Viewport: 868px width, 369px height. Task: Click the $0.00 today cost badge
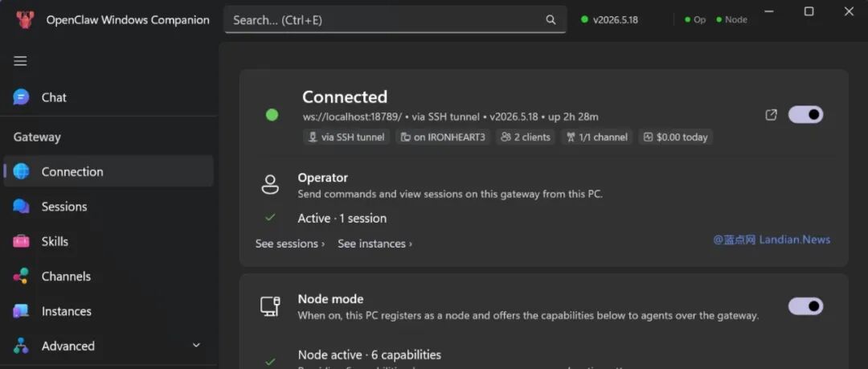coord(675,137)
